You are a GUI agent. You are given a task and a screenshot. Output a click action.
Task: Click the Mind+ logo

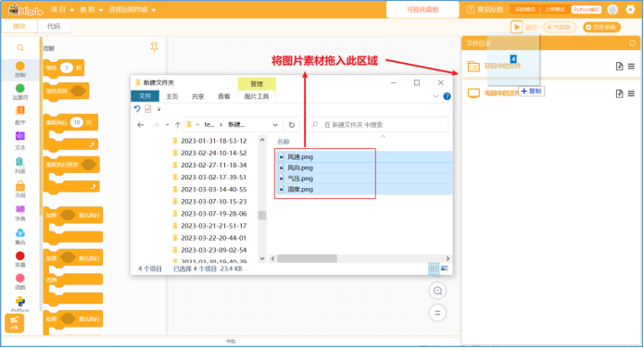point(25,9)
